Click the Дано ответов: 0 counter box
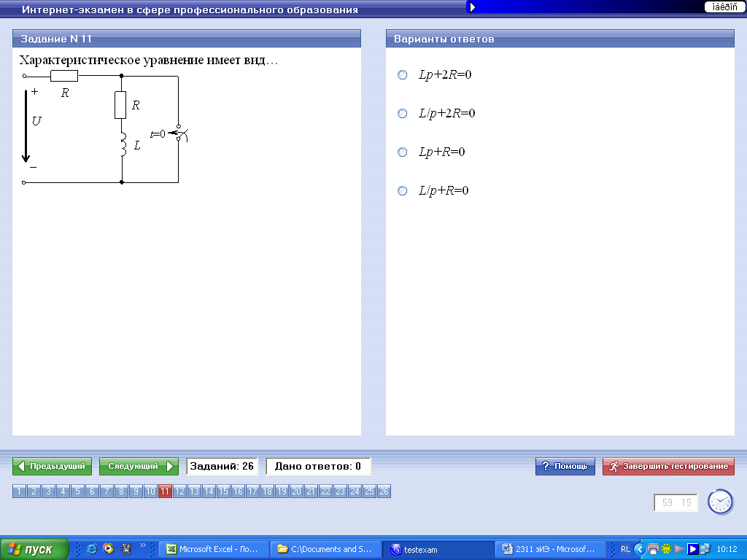The image size is (747, 560). tap(318, 466)
